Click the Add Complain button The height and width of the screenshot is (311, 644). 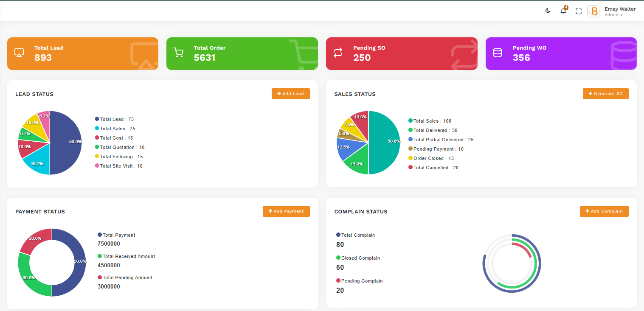(x=604, y=211)
